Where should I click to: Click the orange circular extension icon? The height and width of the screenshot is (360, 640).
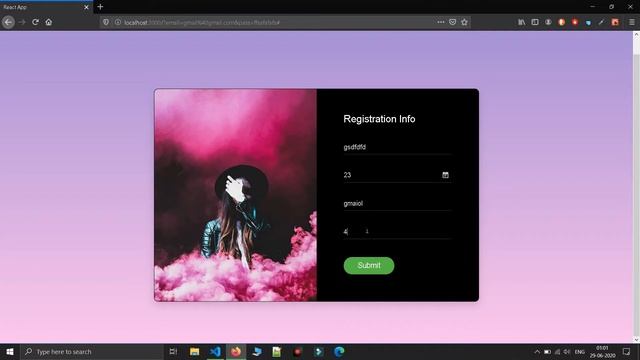562,22
